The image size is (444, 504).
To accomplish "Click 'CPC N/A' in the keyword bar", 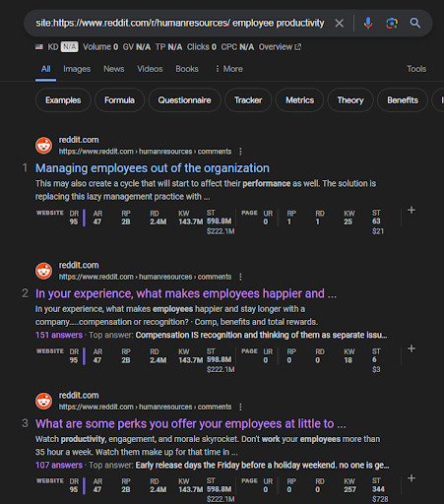I will [237, 47].
